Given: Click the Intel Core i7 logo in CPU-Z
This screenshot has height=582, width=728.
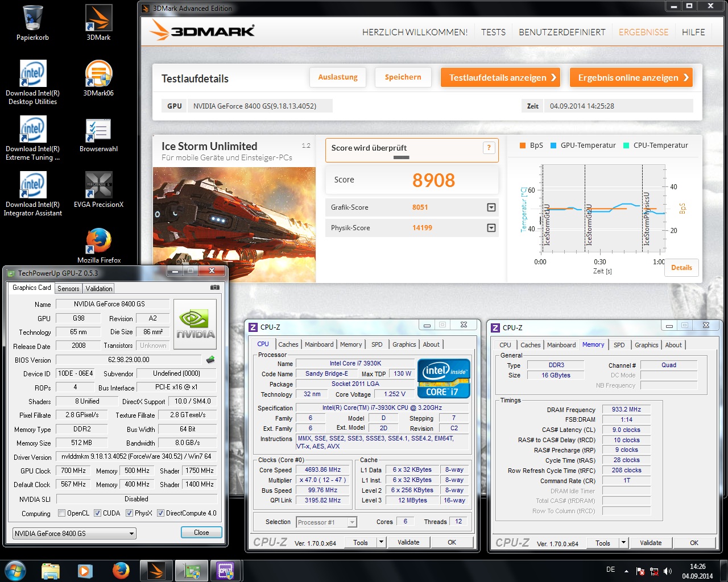Looking at the screenshot, I should tap(444, 378).
